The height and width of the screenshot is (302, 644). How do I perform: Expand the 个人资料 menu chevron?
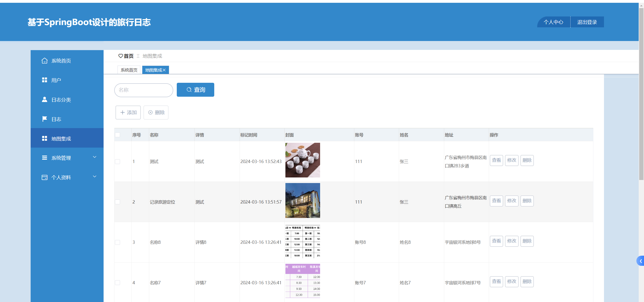pyautogui.click(x=95, y=176)
